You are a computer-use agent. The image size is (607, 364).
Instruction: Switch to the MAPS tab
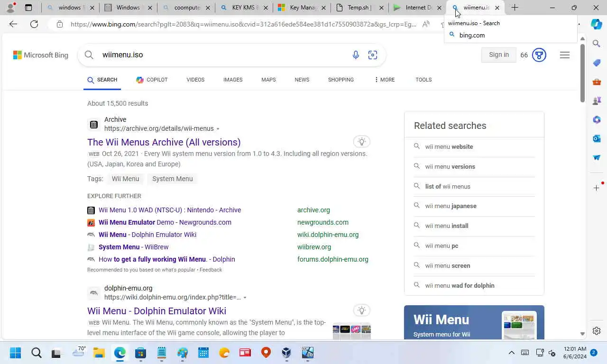(x=268, y=80)
